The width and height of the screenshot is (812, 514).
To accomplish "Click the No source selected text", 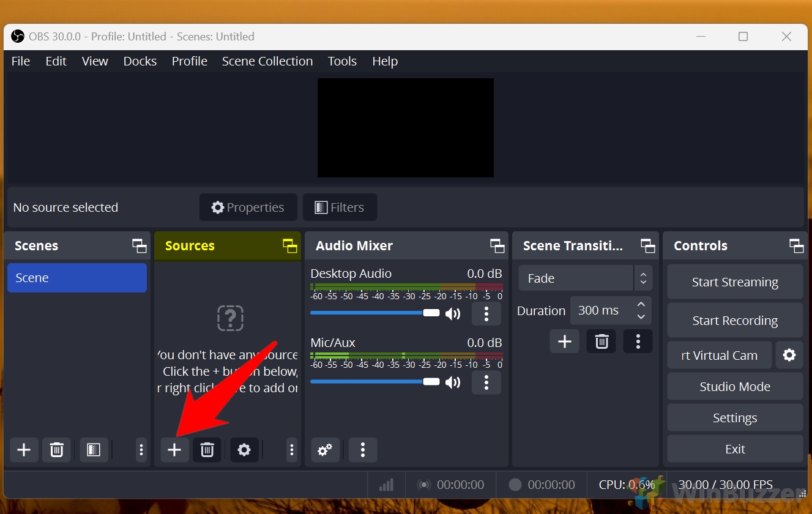I will (65, 207).
